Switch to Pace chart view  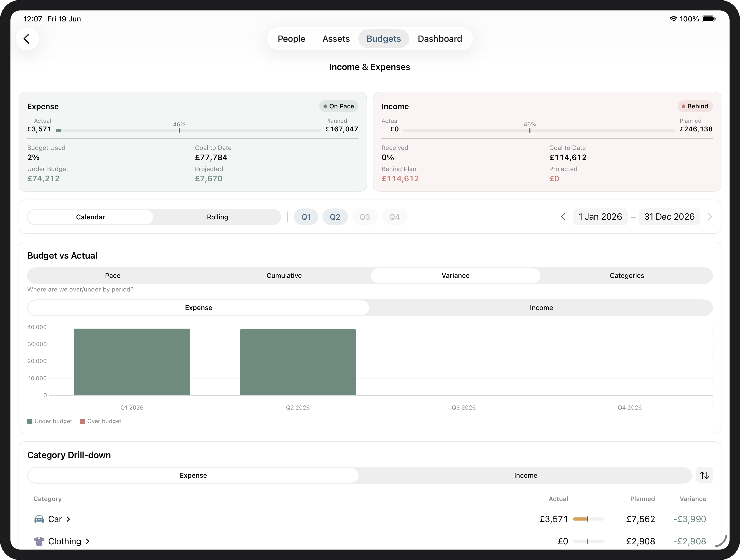(112, 276)
